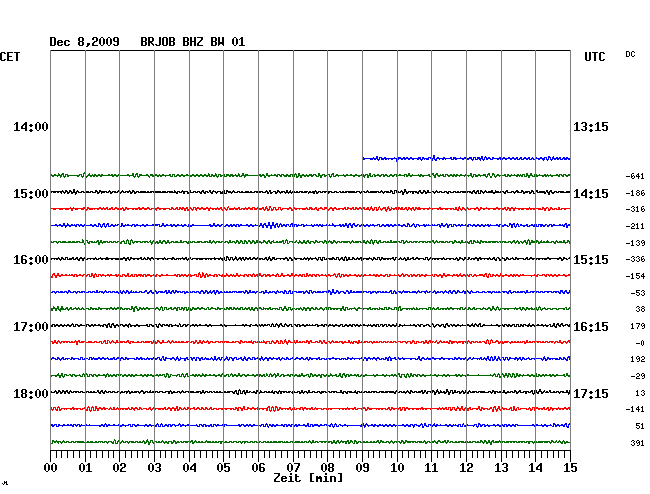Image resolution: width=650 pixels, height=494 pixels.
Task: Click the '08' minute axis label
Action: pos(327,468)
